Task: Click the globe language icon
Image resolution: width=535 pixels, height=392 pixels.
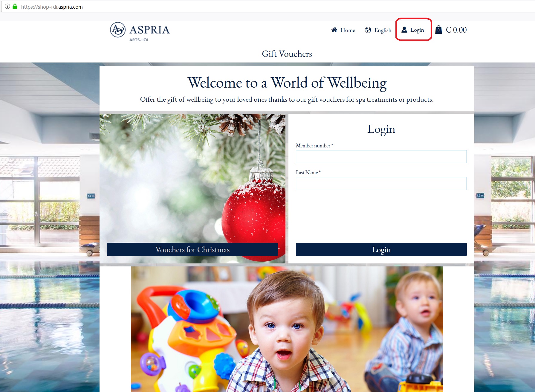Action: coord(368,30)
